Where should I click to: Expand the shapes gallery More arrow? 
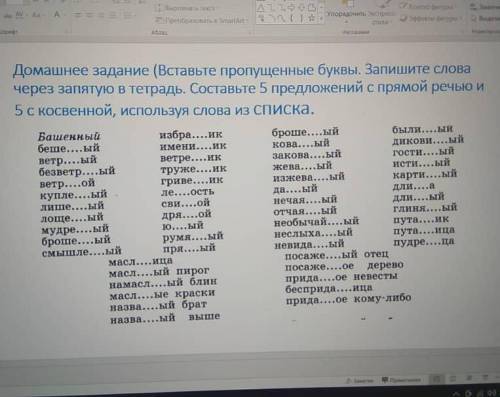pyautogui.click(x=321, y=19)
